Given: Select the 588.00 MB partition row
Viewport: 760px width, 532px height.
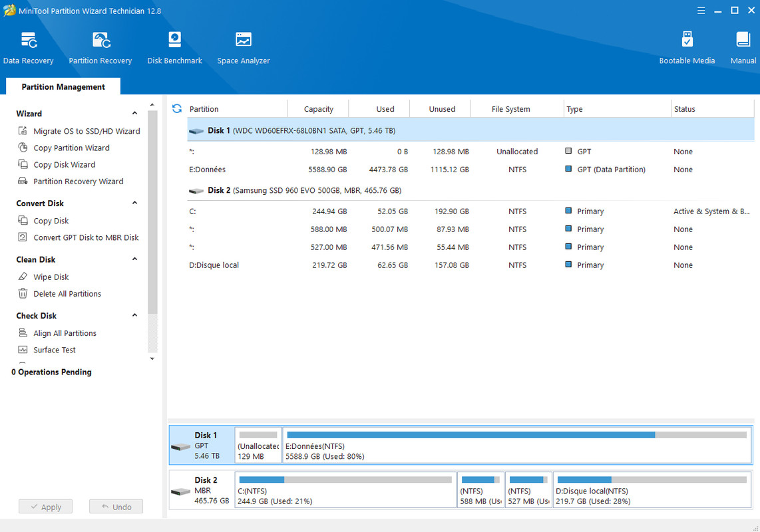Looking at the screenshot, I should click(471, 229).
